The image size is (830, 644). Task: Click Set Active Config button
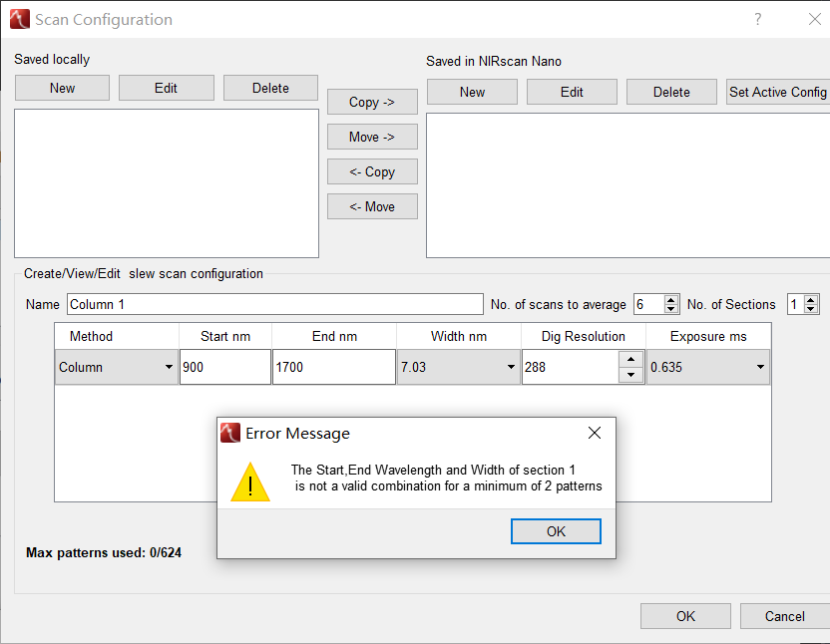tap(777, 92)
